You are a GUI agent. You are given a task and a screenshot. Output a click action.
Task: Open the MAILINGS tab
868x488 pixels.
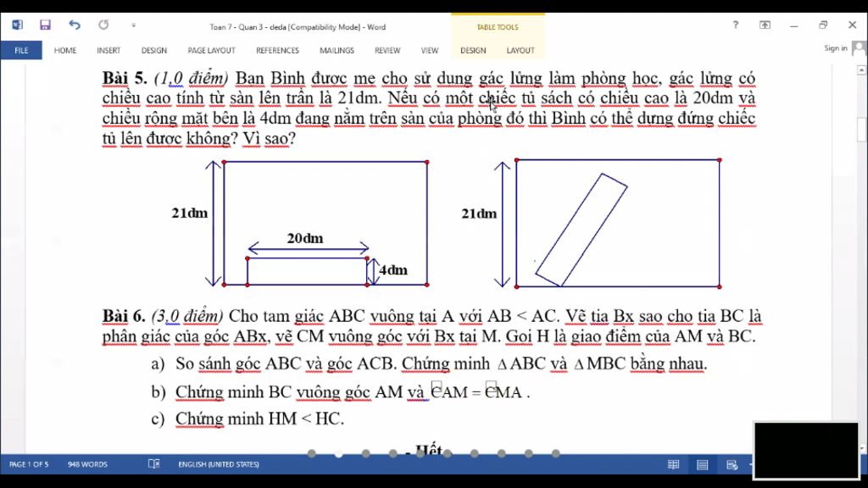click(x=337, y=50)
